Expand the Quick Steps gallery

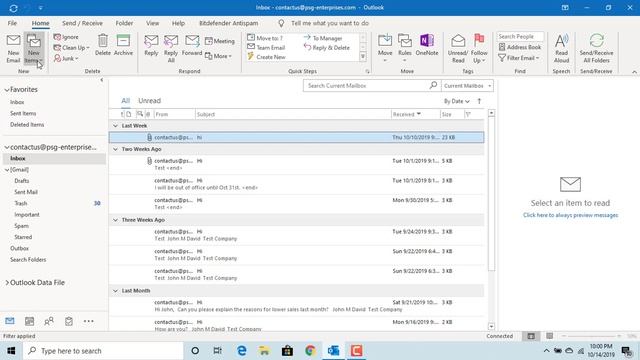click(363, 57)
